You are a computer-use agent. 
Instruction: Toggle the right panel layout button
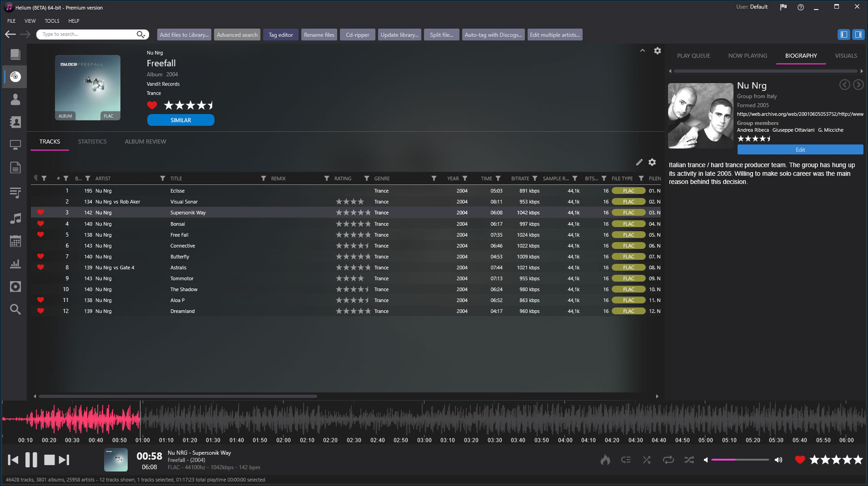click(858, 35)
